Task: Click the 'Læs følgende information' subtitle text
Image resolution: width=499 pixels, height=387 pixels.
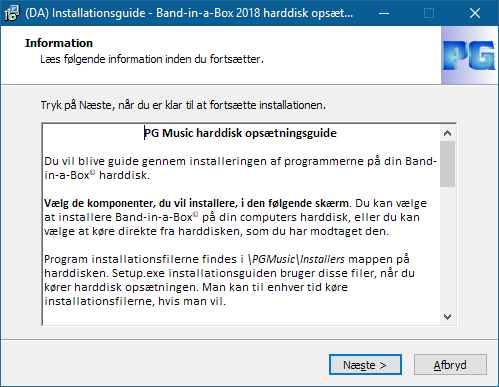Action: (x=152, y=59)
